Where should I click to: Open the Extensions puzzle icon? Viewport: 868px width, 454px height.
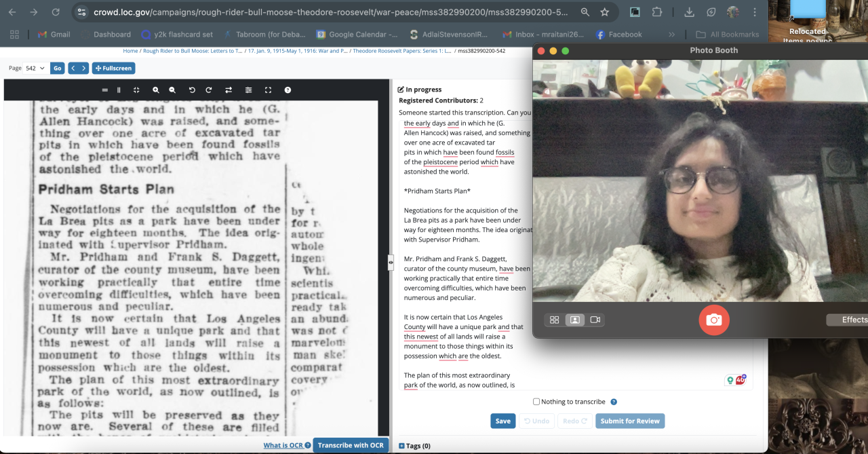pos(657,12)
